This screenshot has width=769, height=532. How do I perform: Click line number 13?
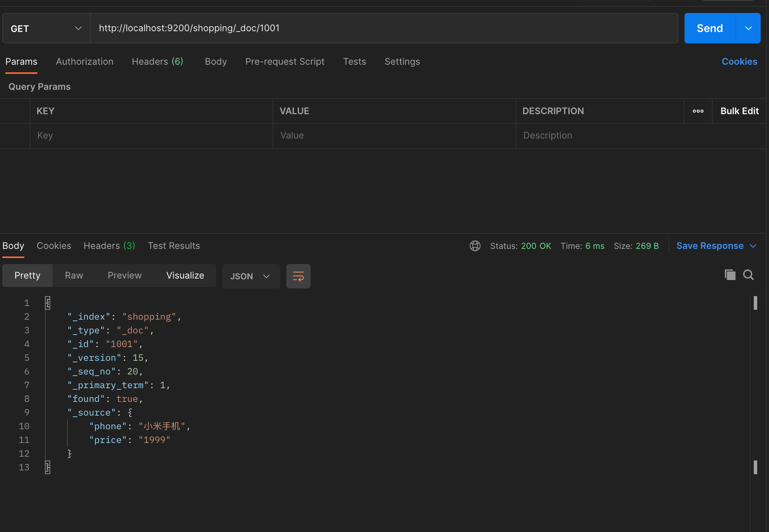(24, 467)
